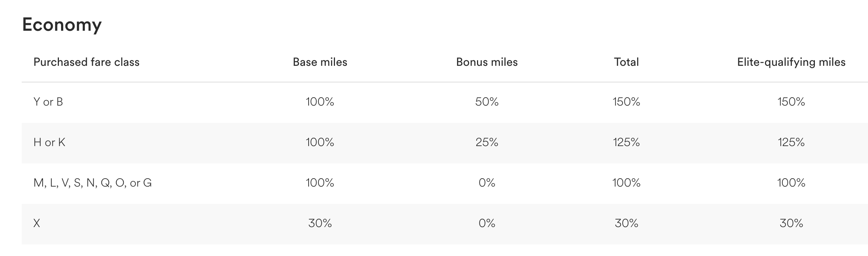Click the Bonus miles column header
868x256 pixels.
tap(487, 62)
